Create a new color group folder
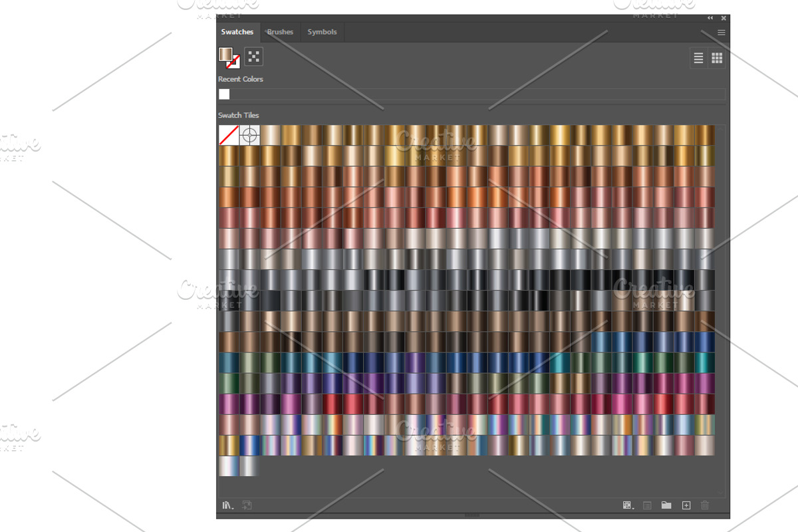The image size is (798, 532). [666, 505]
